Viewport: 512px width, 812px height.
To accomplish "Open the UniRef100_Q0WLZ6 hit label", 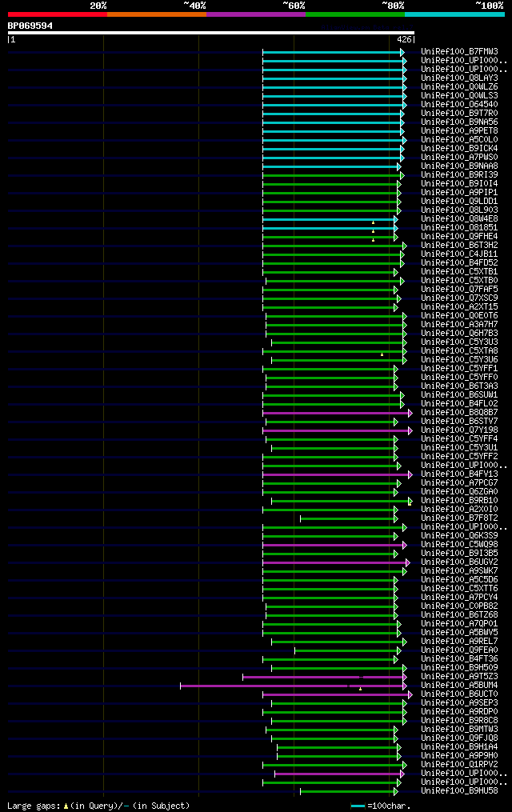I will pos(459,87).
